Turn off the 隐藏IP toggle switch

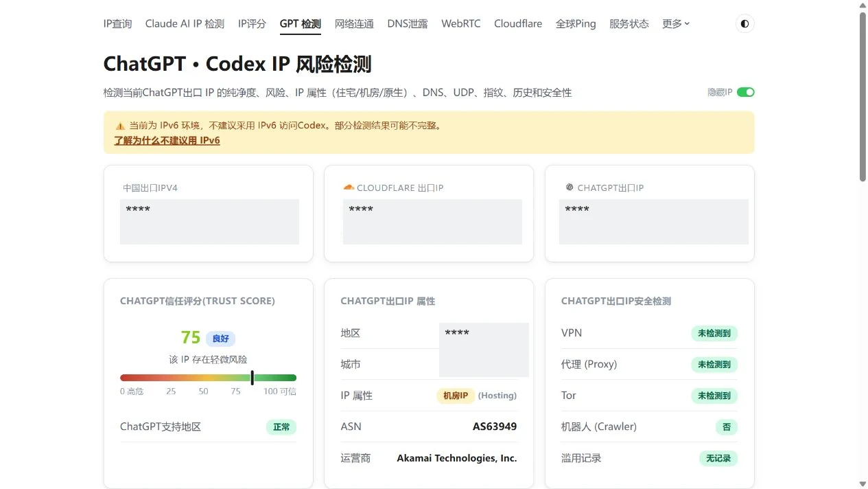[x=745, y=92]
